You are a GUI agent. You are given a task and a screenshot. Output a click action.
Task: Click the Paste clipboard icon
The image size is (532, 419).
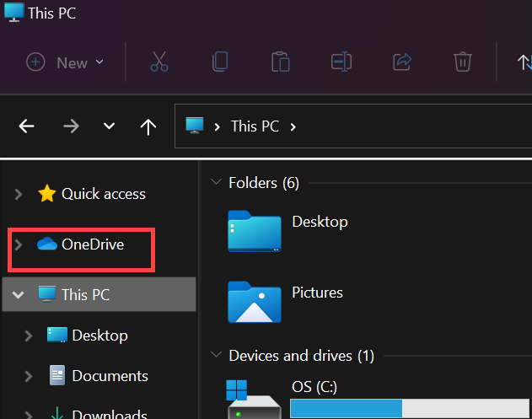point(281,62)
